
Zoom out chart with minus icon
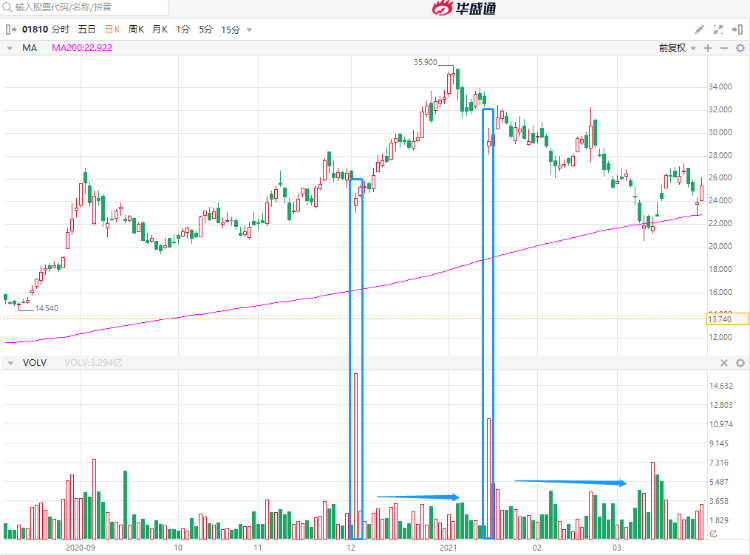coord(724,48)
